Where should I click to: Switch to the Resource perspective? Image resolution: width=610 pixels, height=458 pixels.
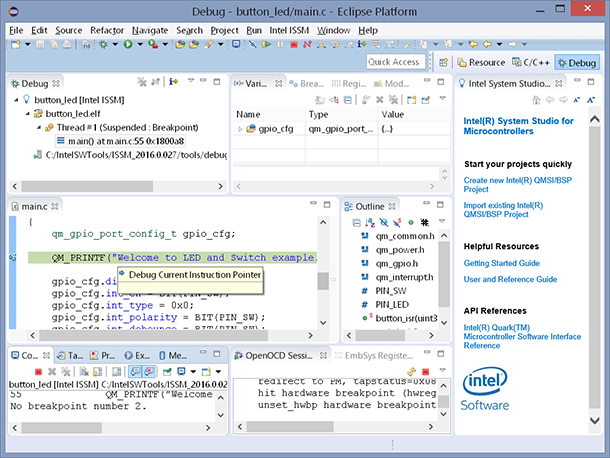(482, 62)
